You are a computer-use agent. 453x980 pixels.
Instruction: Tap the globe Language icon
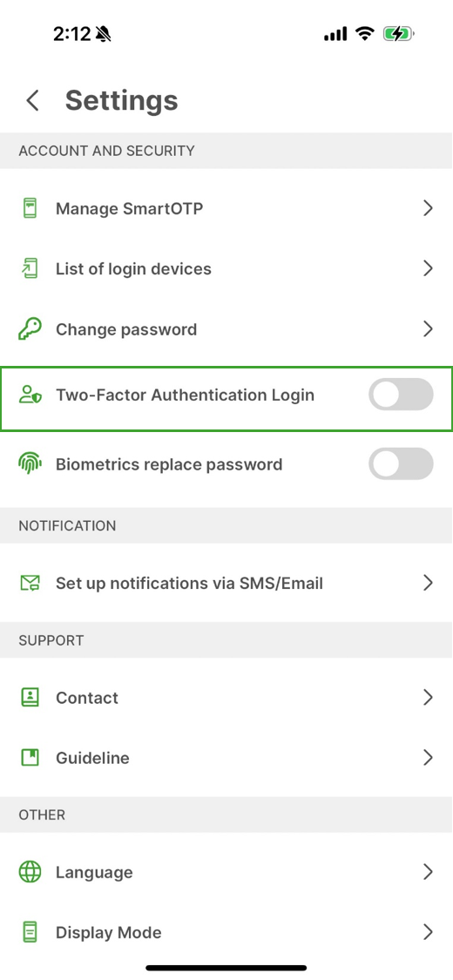point(30,872)
